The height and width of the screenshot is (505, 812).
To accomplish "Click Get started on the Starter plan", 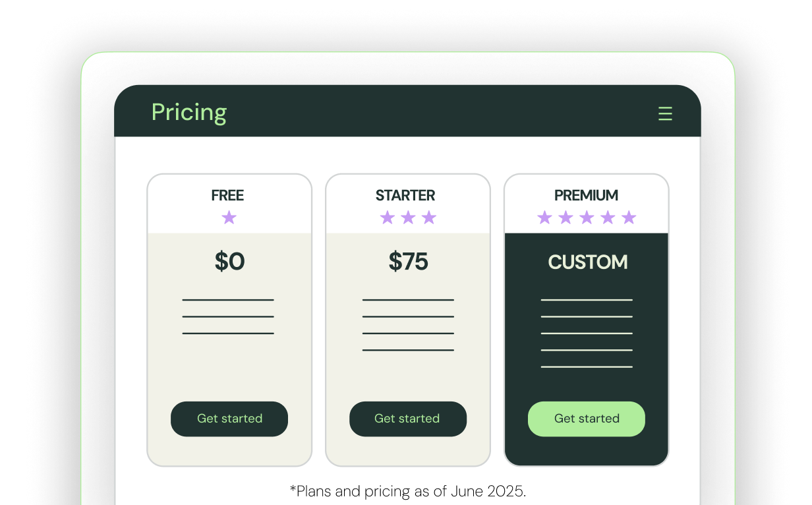I will [x=407, y=419].
